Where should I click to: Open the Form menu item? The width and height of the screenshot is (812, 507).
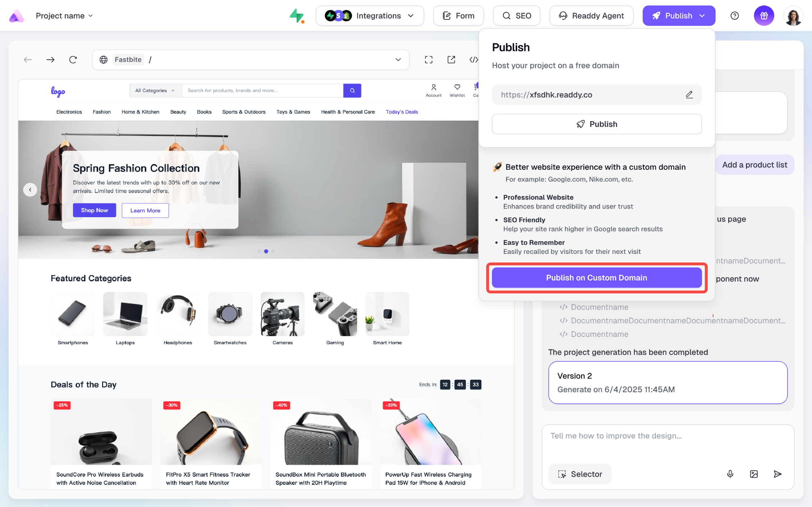click(x=458, y=16)
